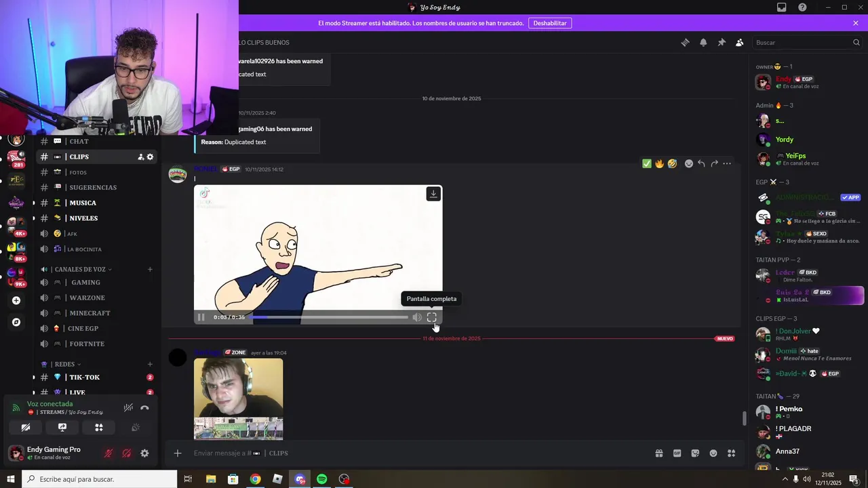
Task: Reply to the message with arrow icon
Action: click(x=701, y=163)
